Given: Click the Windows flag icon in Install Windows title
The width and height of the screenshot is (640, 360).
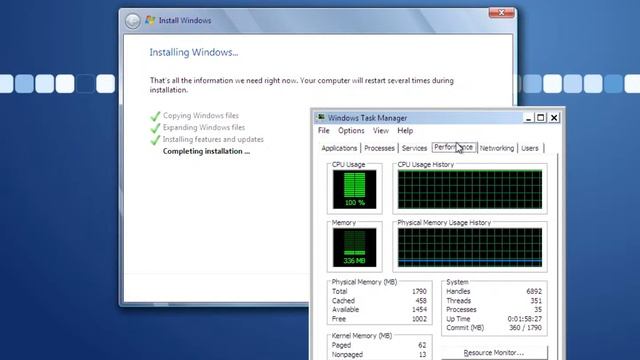Looking at the screenshot, I should (150, 20).
